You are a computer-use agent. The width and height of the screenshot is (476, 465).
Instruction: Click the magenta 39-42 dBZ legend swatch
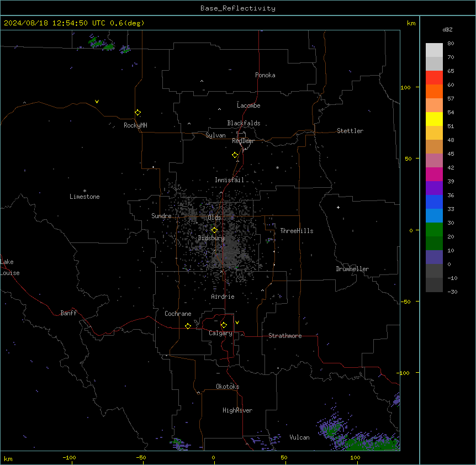pyautogui.click(x=434, y=174)
